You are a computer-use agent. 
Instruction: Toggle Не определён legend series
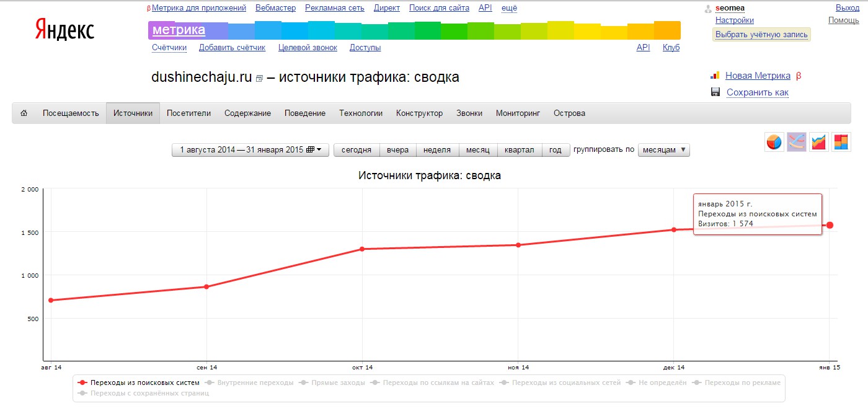coord(656,382)
